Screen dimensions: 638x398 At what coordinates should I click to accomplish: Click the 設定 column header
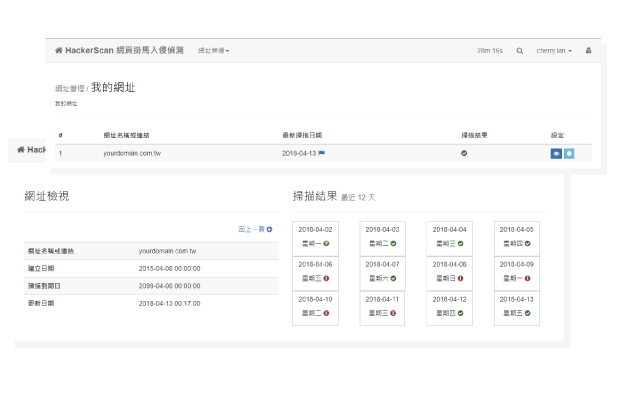pyautogui.click(x=557, y=135)
